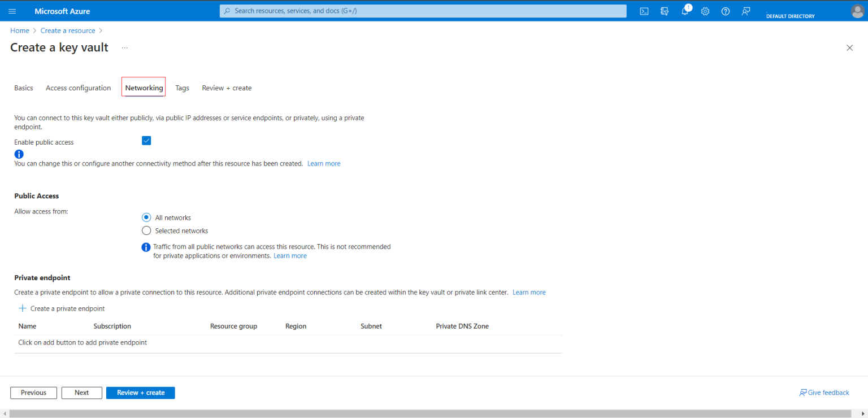
Task: Open the Azure Cloud Shell terminal
Action: click(644, 11)
